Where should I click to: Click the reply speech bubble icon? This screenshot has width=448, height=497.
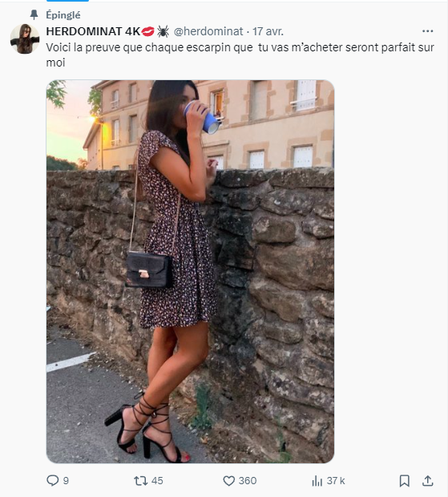coord(53,480)
